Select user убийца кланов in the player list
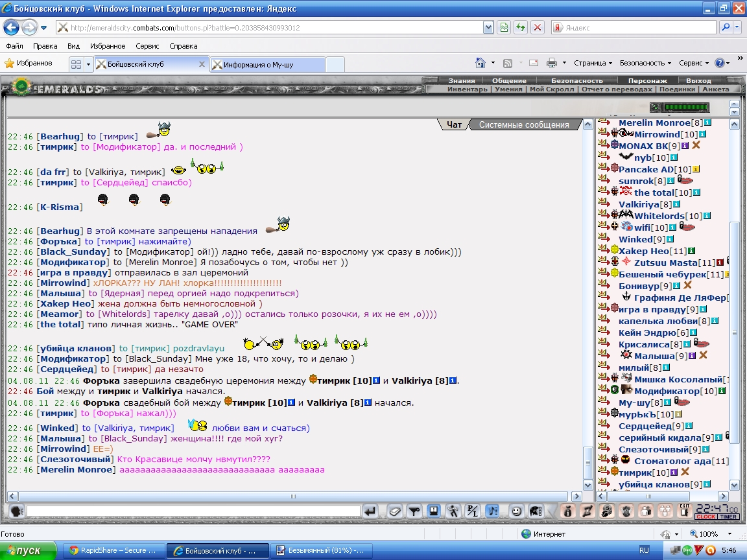The image size is (747, 560). coord(654,484)
